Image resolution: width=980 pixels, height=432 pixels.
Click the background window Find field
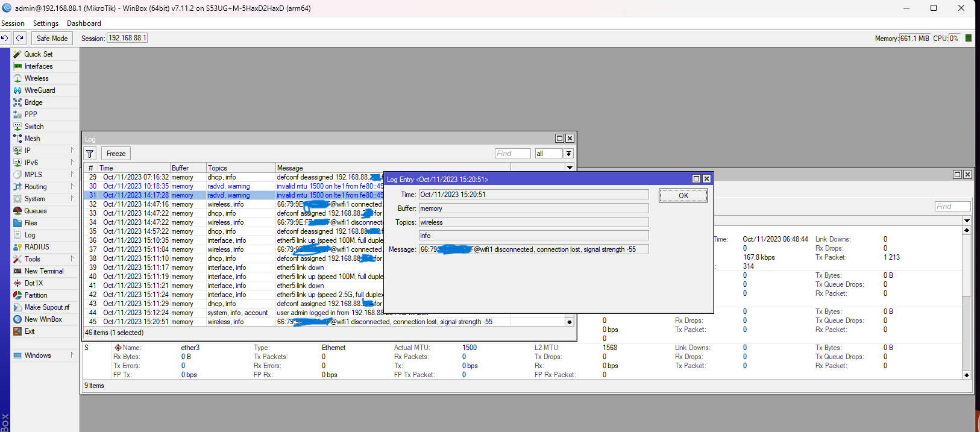(952, 207)
